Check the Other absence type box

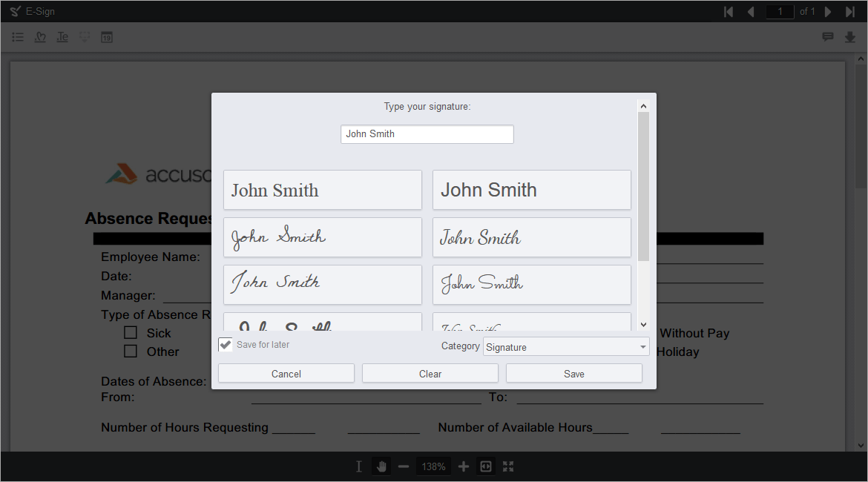(x=131, y=351)
